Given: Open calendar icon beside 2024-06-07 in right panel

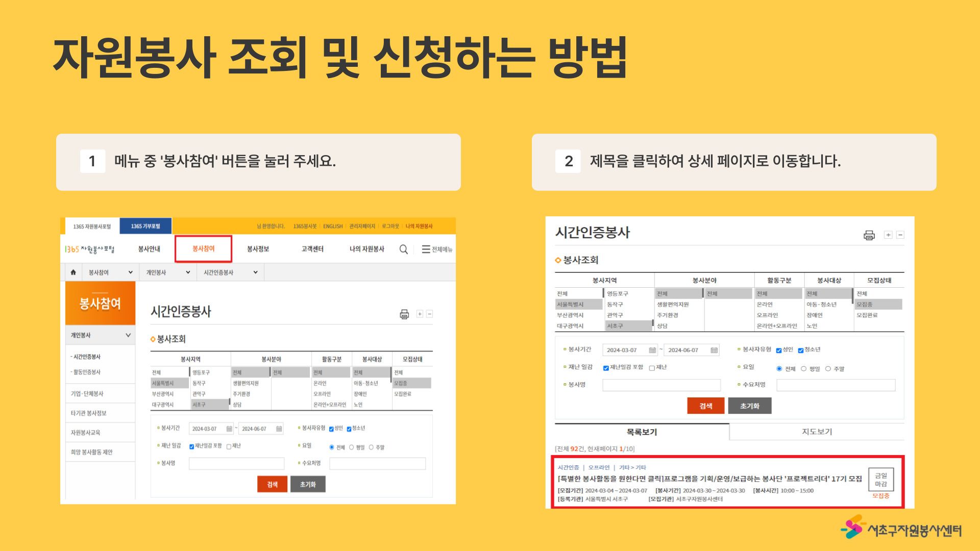Looking at the screenshot, I should pos(714,350).
